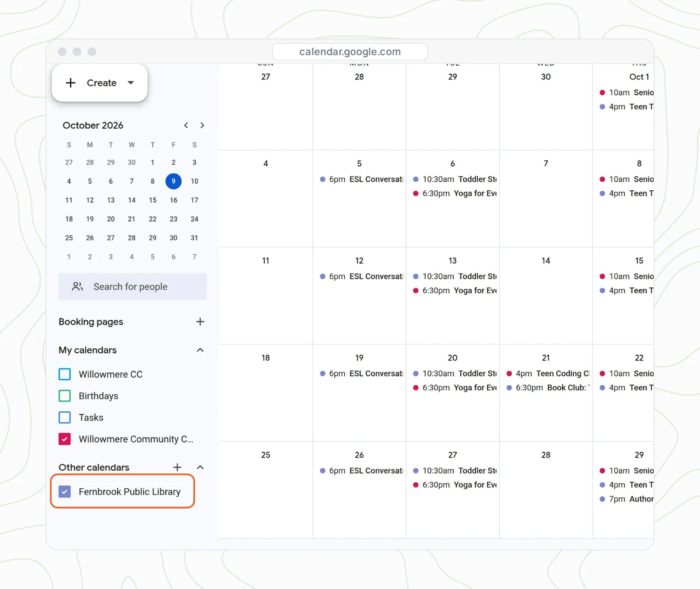
Task: Click day number 7 in month grid
Action: (546, 164)
